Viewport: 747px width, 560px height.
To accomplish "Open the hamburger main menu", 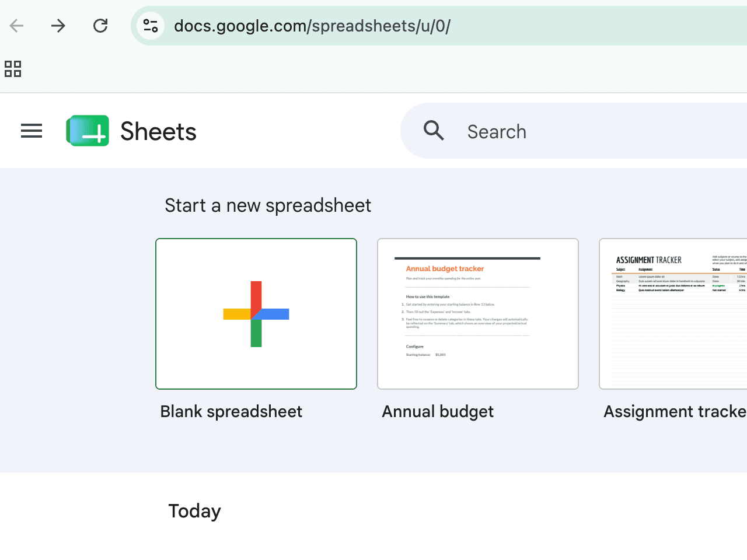I will [x=32, y=131].
